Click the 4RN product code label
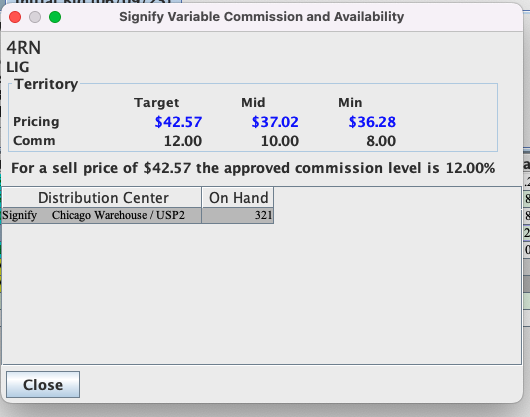The width and height of the screenshot is (530, 417). [x=24, y=48]
